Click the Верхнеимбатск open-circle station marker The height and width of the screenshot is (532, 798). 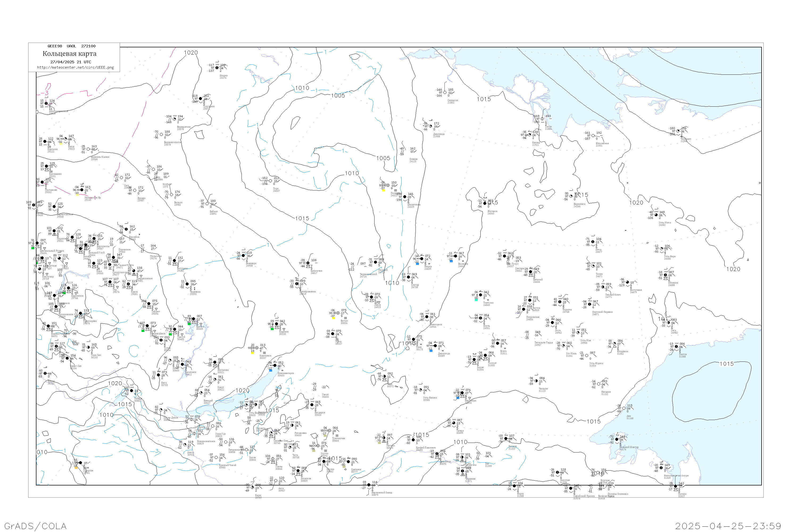point(161,135)
